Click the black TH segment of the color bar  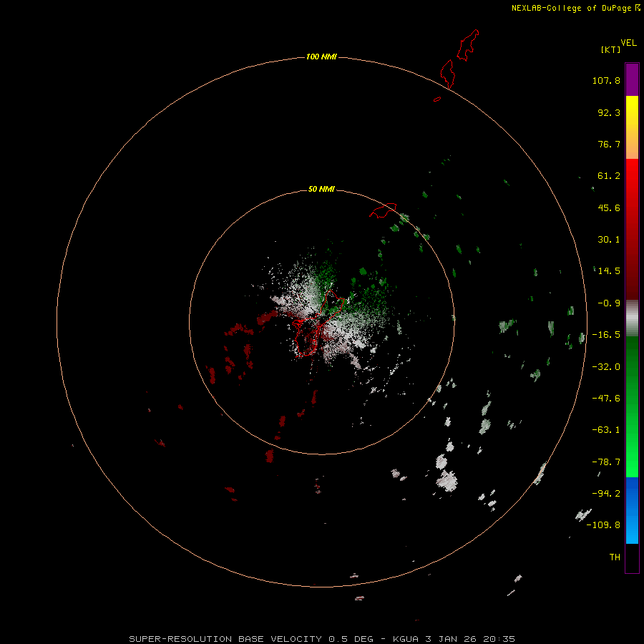click(632, 557)
